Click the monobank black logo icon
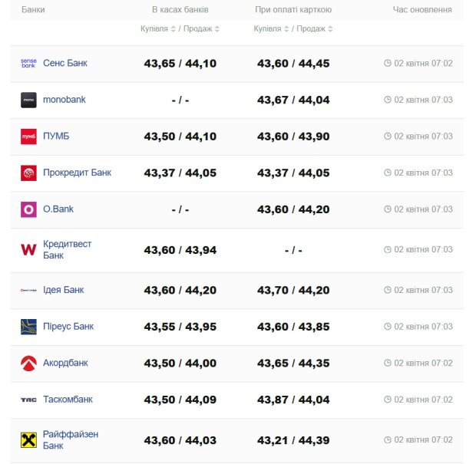Image resolution: width=476 pixels, height=464 pixels. pos(28,100)
